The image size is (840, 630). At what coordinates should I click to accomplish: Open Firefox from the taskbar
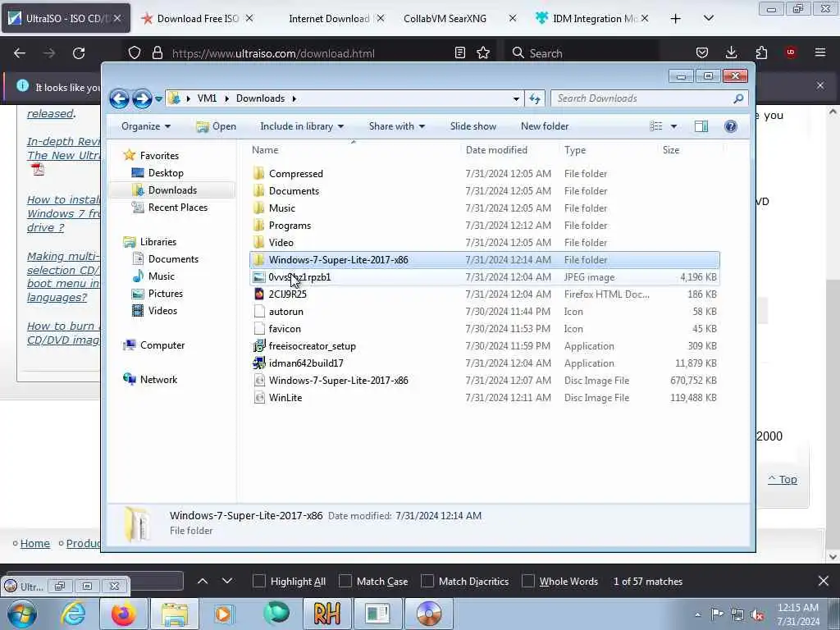pos(124,614)
